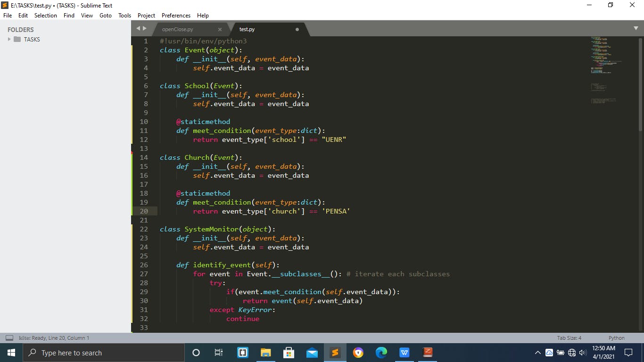Open the Brackets icon in taskbar

[x=243, y=353]
